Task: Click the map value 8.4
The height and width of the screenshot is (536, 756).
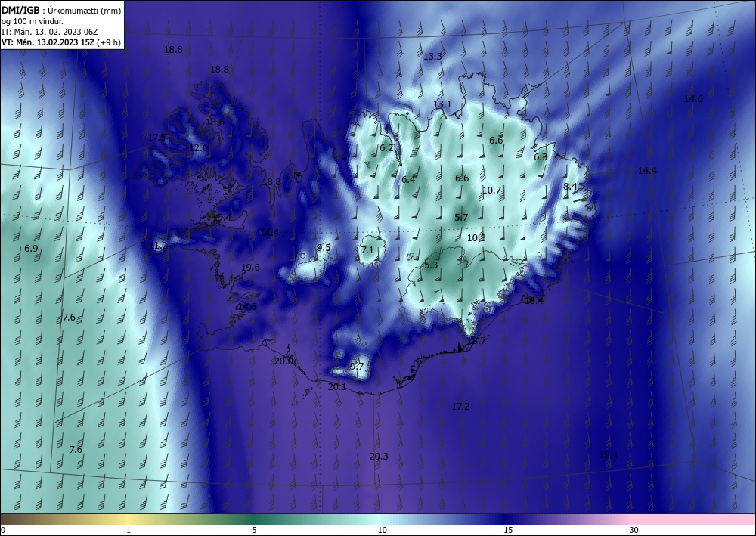Action: [x=570, y=186]
